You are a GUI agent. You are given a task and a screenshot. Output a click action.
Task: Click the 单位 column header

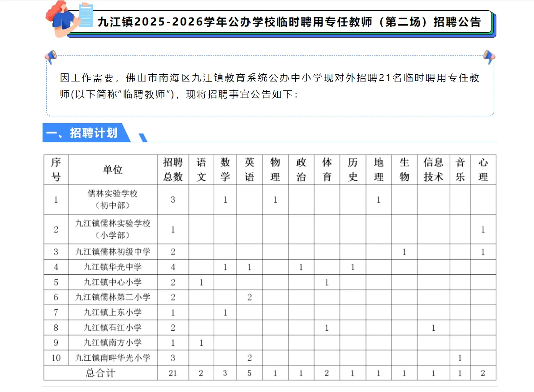(x=113, y=170)
